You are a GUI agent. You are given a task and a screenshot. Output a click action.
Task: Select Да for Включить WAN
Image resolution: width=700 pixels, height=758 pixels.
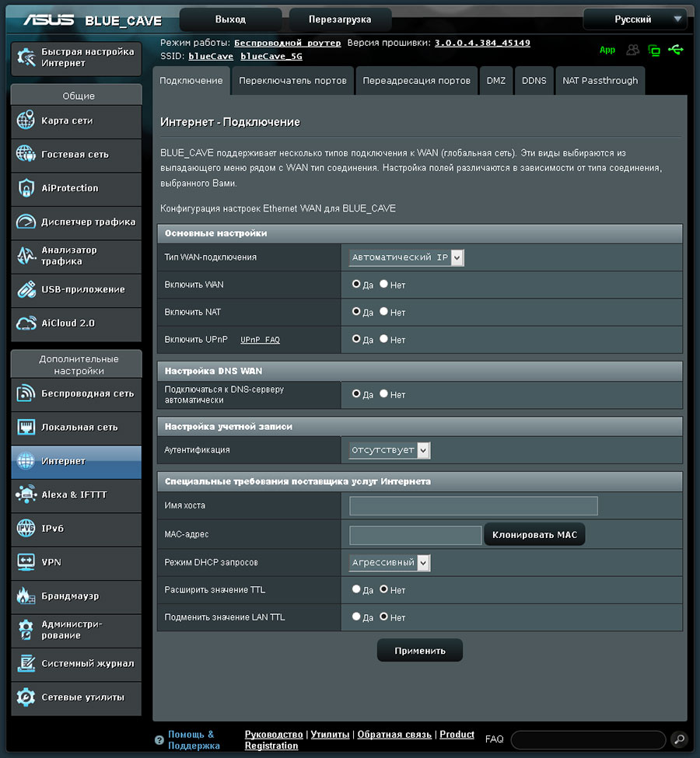click(x=356, y=284)
